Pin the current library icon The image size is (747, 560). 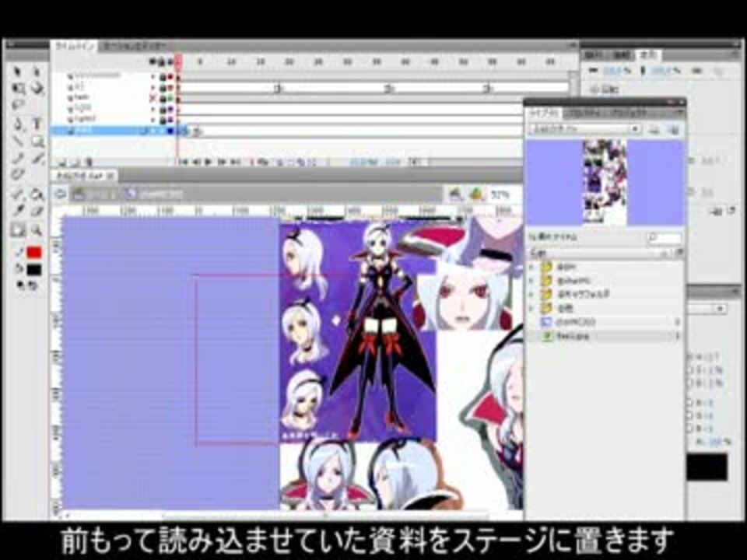point(654,130)
